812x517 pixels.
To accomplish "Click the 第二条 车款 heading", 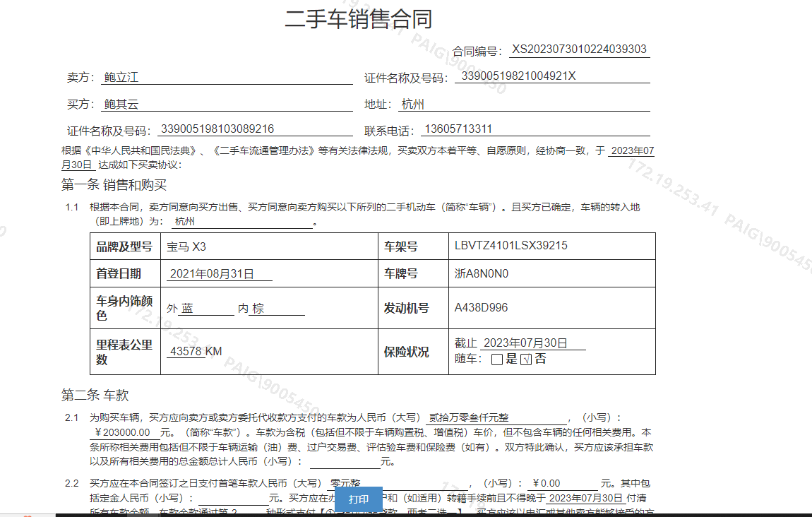I will [95, 396].
